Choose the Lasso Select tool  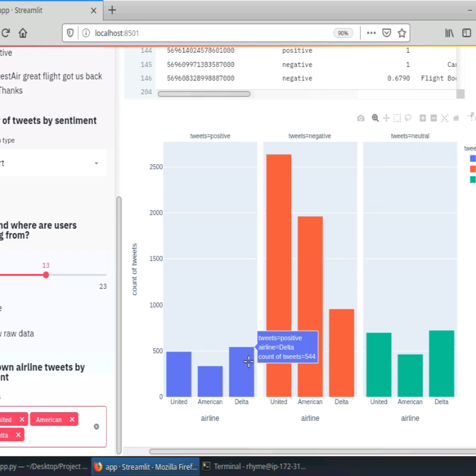[408, 118]
